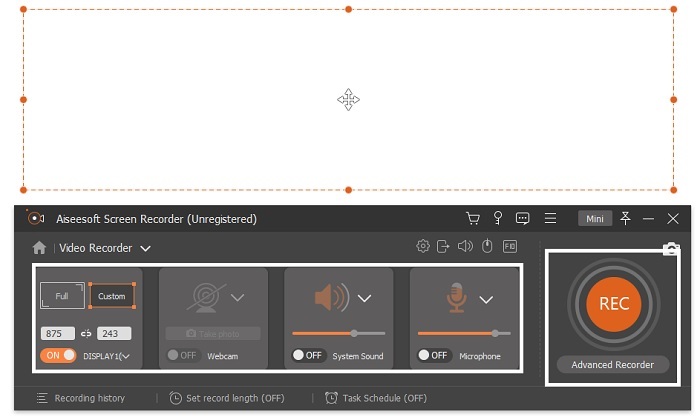Take a screenshot with the camera icon
This screenshot has height=417, width=700.
pos(671,249)
